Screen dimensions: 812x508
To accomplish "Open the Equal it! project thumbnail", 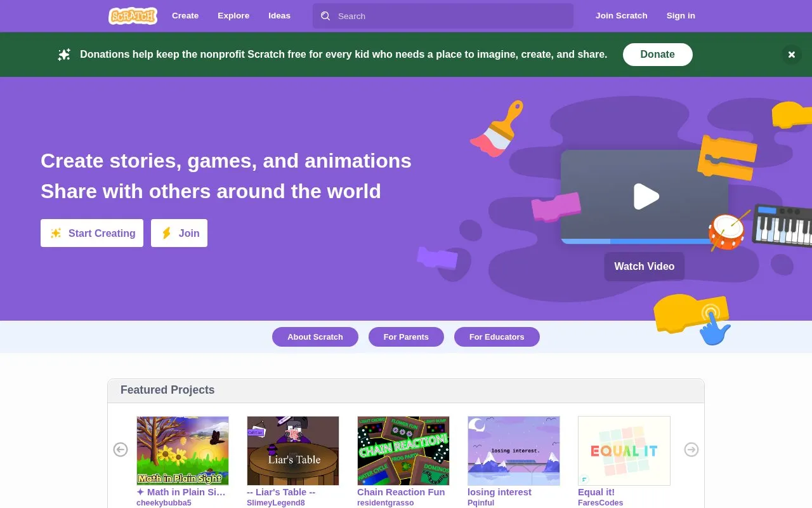I will pos(624,451).
